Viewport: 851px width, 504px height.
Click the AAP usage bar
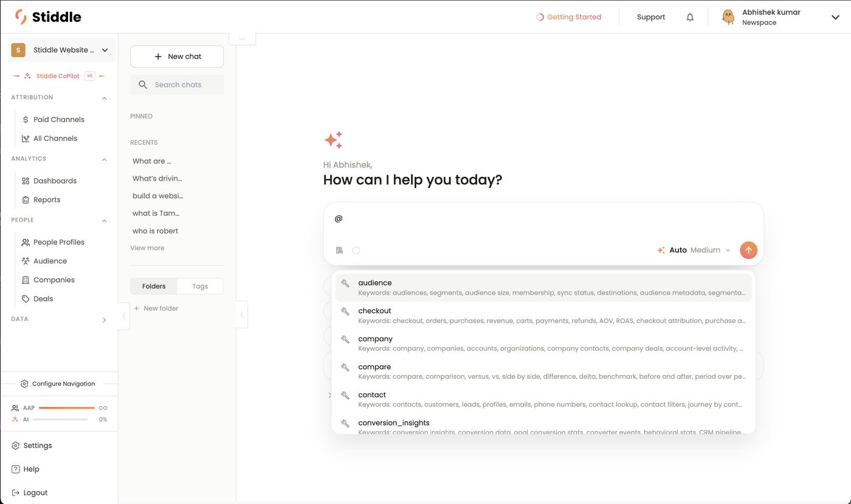coord(67,408)
